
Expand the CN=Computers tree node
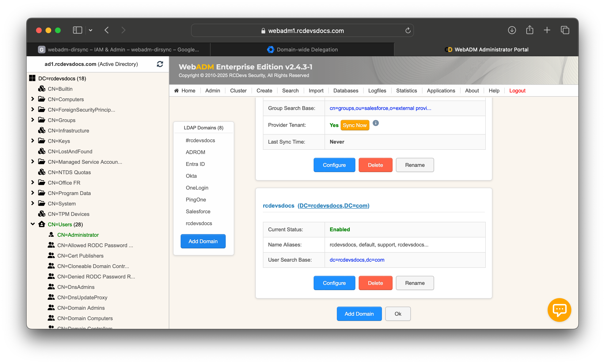coord(33,99)
